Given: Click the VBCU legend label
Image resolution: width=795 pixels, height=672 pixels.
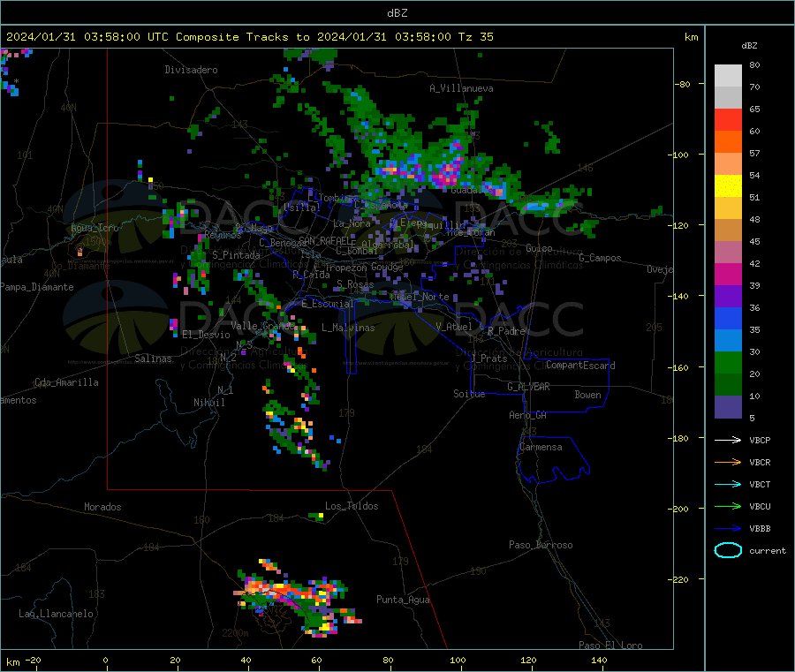Looking at the screenshot, I should (760, 506).
